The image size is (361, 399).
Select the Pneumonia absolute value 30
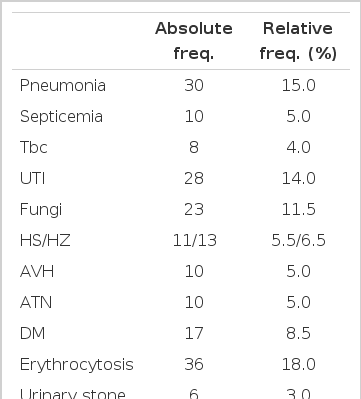tap(194, 86)
